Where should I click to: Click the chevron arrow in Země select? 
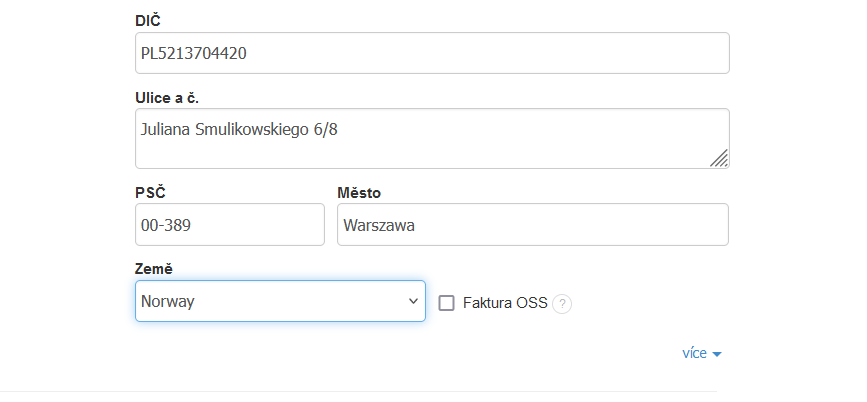tap(413, 301)
